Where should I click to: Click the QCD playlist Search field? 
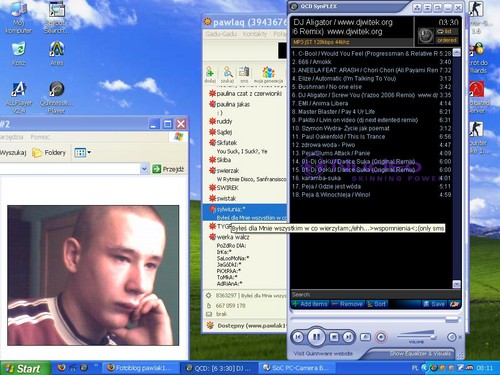coord(376,294)
